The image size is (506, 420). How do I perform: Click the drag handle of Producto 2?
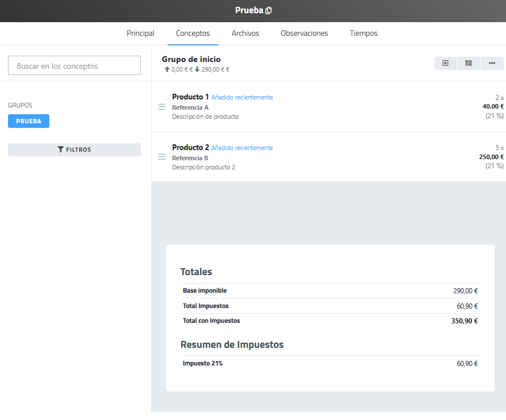coord(162,157)
